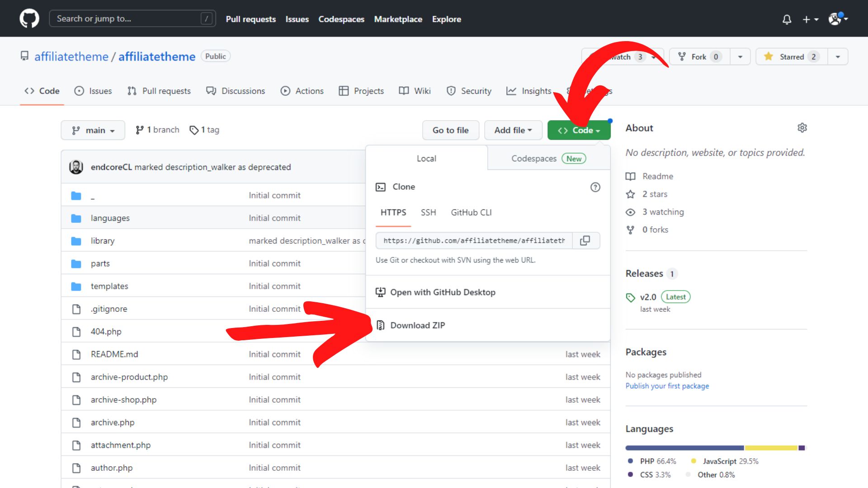
Task: Focus the Search or jump to field
Action: (132, 19)
